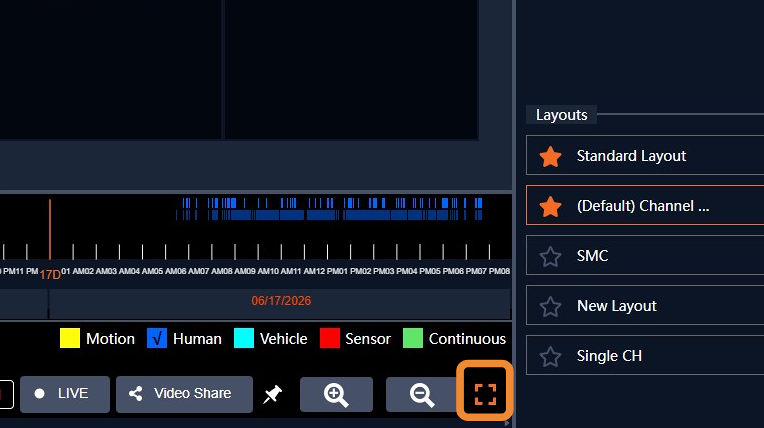Viewport: 764px width, 428px height.
Task: Select the Single CH layout
Action: [645, 355]
